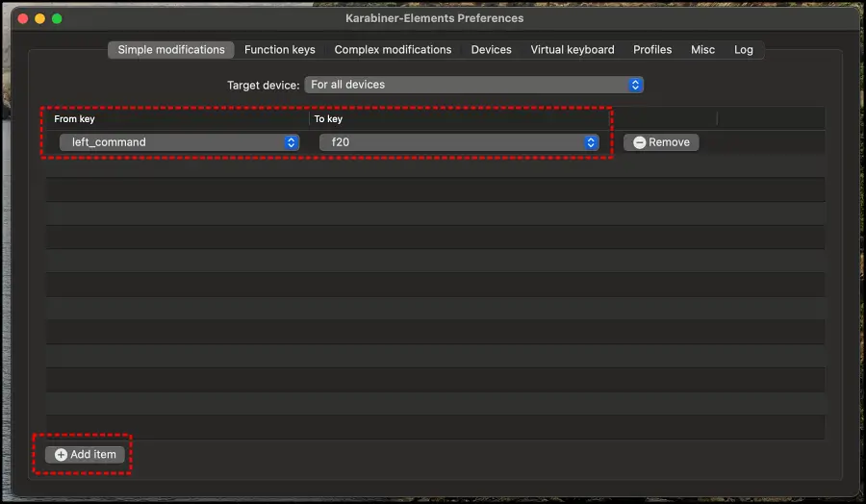Maximize the window with the green button

pos(57,19)
